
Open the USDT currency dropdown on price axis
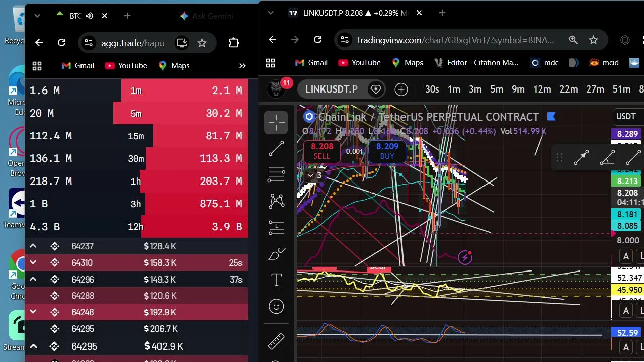tap(626, 116)
